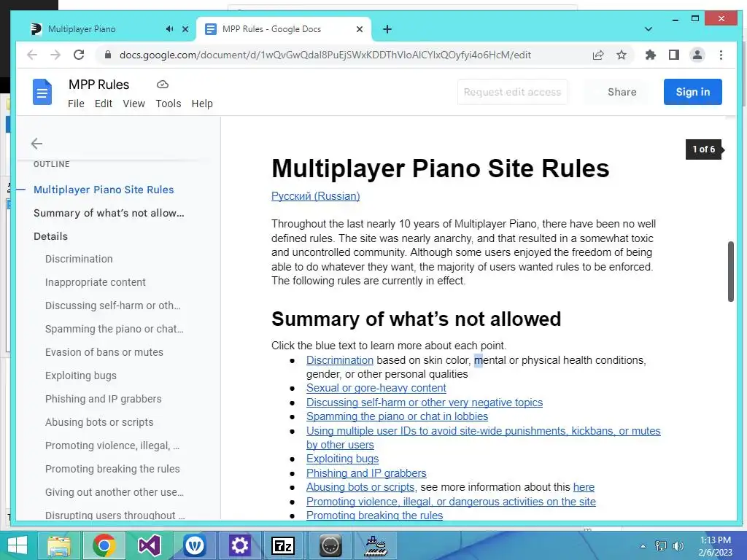
Task: Jump to Promoting breaking the rules outline item
Action: [x=112, y=469]
